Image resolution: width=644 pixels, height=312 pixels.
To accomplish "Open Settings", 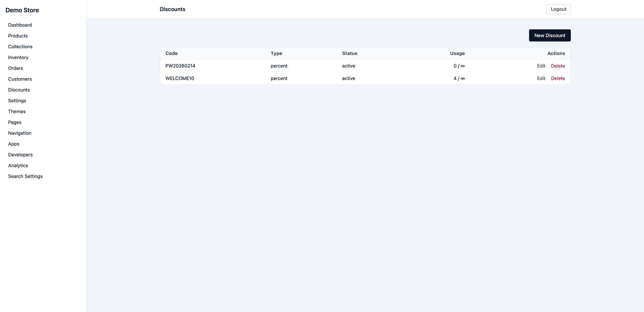I will point(17,101).
